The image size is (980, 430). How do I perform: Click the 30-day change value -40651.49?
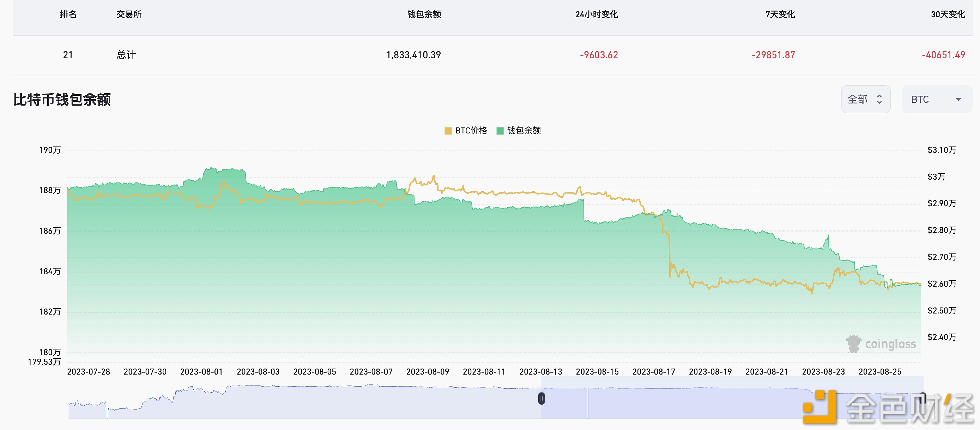[943, 55]
